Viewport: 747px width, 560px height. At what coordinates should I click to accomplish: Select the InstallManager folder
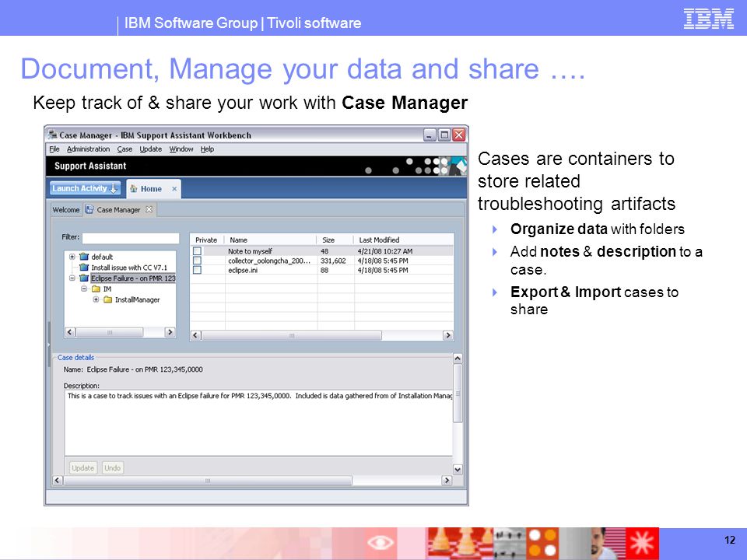137,299
